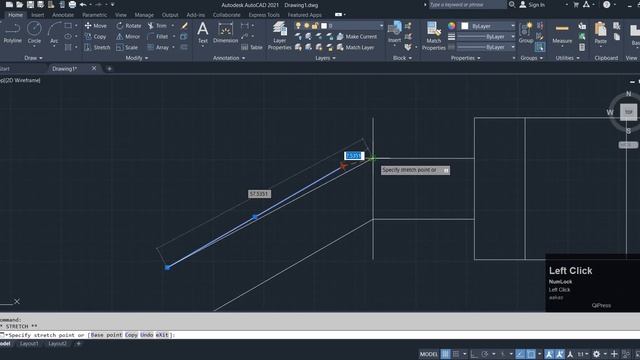Open the Measure utility
640x360 pixels.
pos(562,33)
